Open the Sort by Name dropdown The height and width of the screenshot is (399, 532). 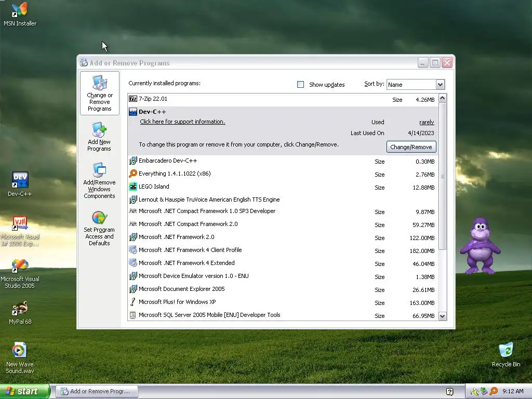[x=440, y=85]
